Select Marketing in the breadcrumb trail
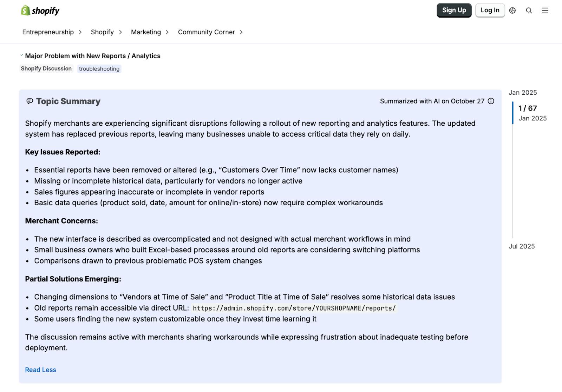Screen dimensions: 562x392 (145, 32)
